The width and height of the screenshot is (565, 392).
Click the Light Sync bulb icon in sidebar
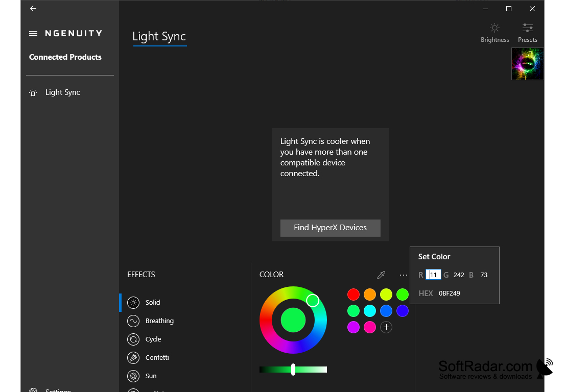(x=33, y=92)
